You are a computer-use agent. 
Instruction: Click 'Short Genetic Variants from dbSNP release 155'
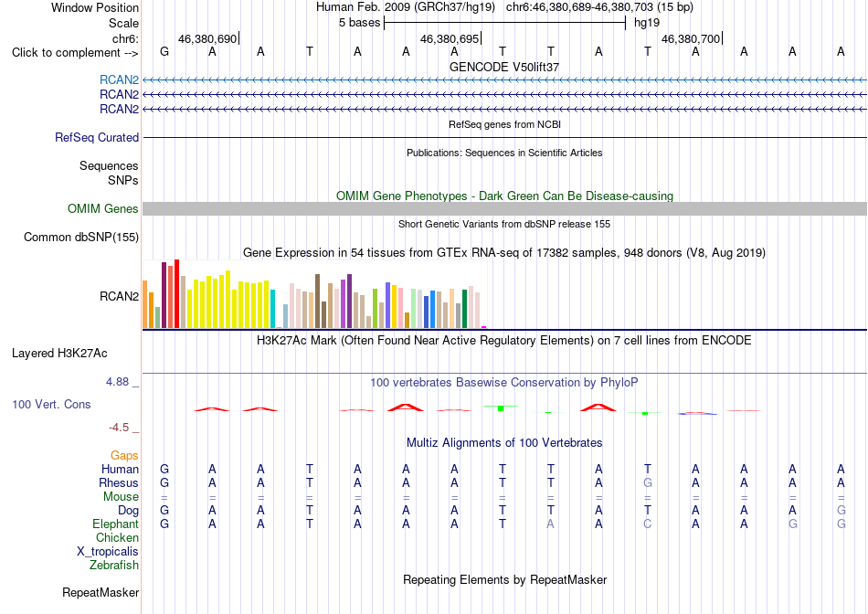[x=504, y=224]
